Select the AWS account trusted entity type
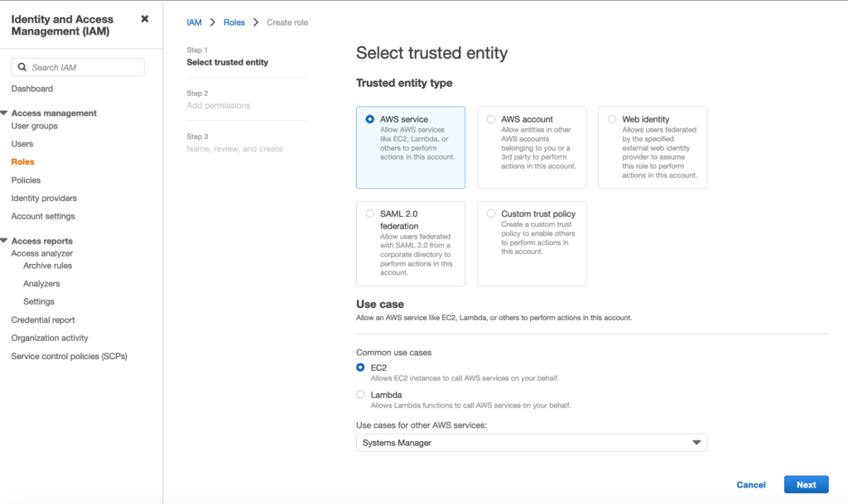The image size is (848, 504). [492, 118]
